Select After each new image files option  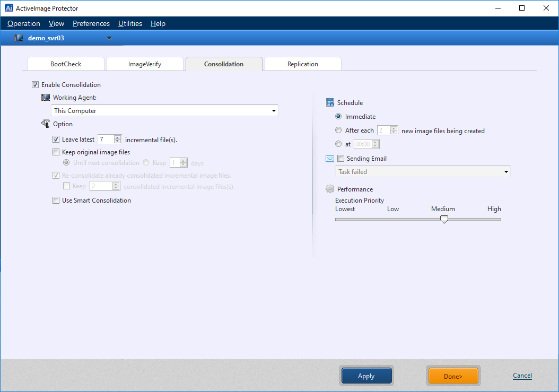[338, 130]
